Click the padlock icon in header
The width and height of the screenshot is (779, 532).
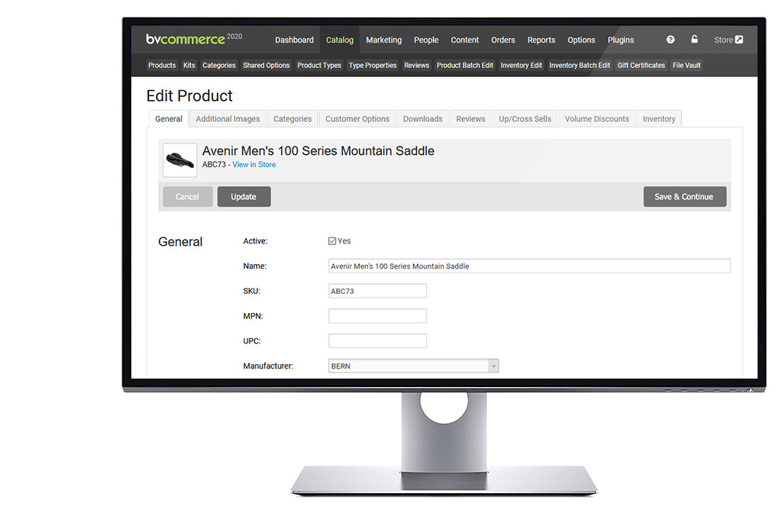click(x=694, y=40)
